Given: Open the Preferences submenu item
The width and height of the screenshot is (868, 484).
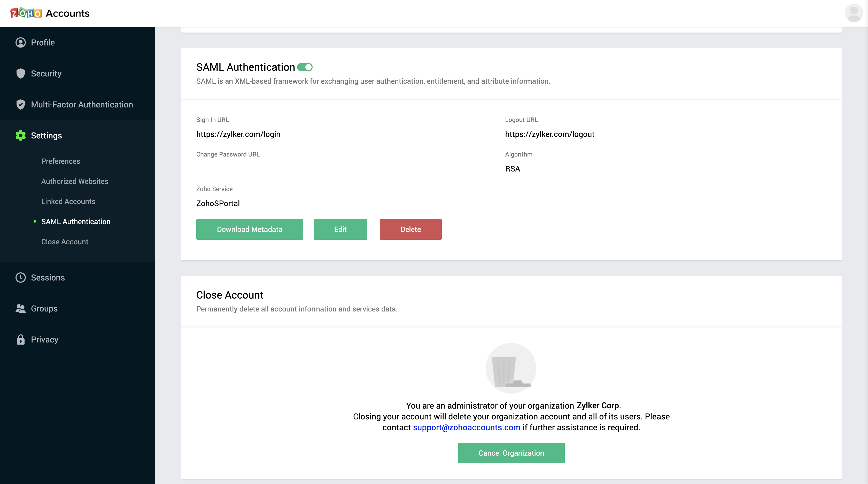Looking at the screenshot, I should pyautogui.click(x=61, y=161).
